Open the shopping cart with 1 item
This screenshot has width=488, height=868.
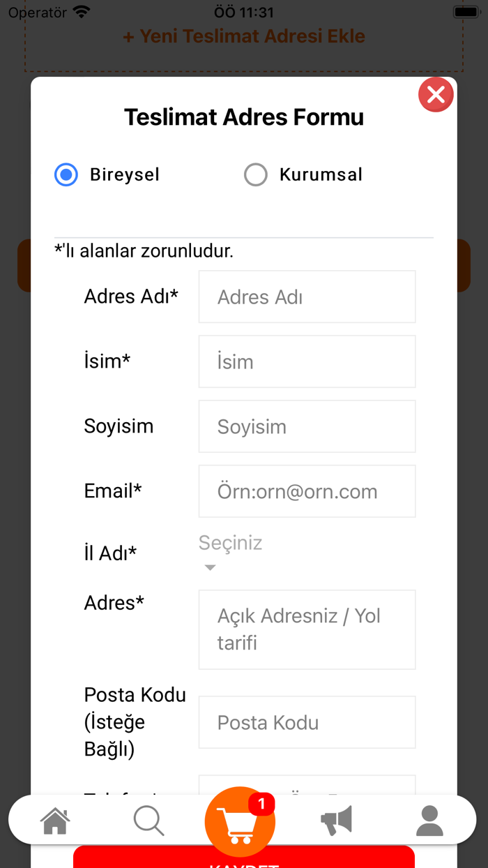[x=240, y=822]
